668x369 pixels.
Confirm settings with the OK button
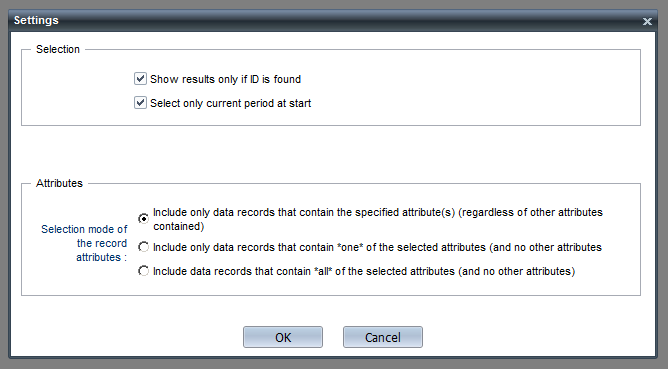coord(283,337)
